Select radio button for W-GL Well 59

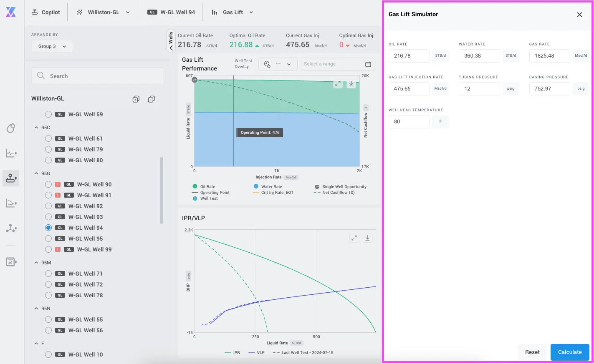pyautogui.click(x=48, y=114)
